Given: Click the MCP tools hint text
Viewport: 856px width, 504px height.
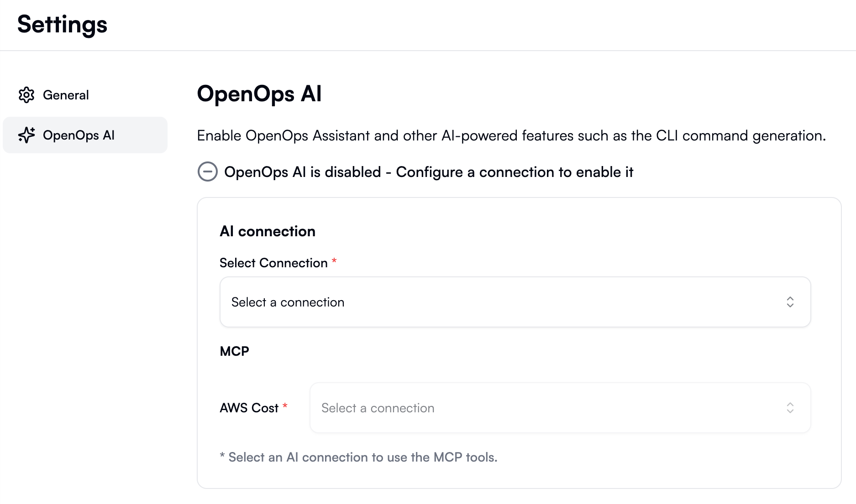Looking at the screenshot, I should pyautogui.click(x=359, y=457).
